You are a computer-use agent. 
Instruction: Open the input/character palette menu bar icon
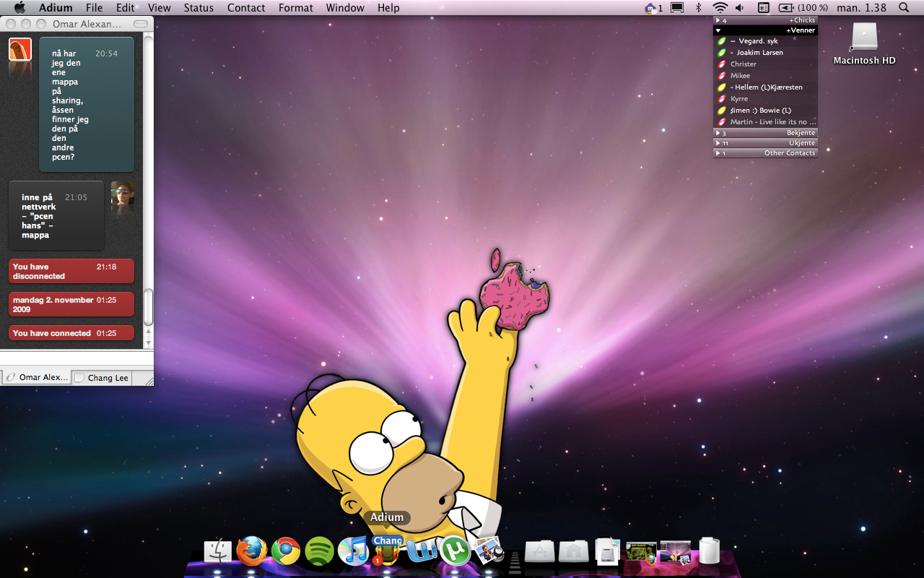[x=764, y=8]
